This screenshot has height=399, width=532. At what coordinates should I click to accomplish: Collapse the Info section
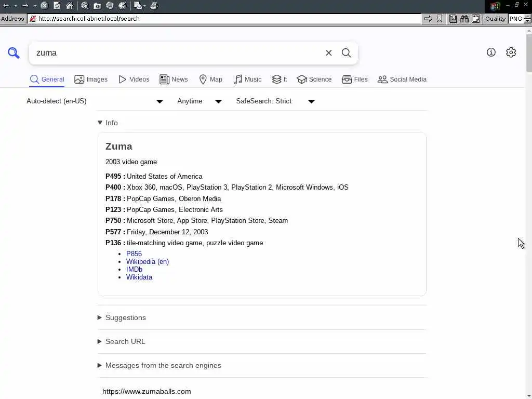[108, 123]
